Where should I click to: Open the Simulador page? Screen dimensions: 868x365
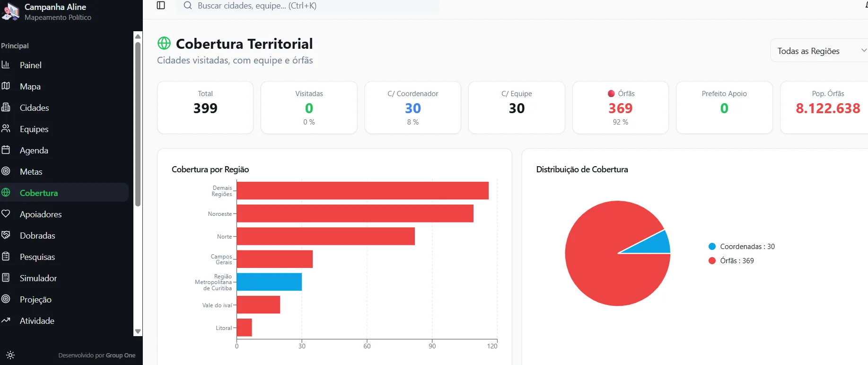[64, 278]
